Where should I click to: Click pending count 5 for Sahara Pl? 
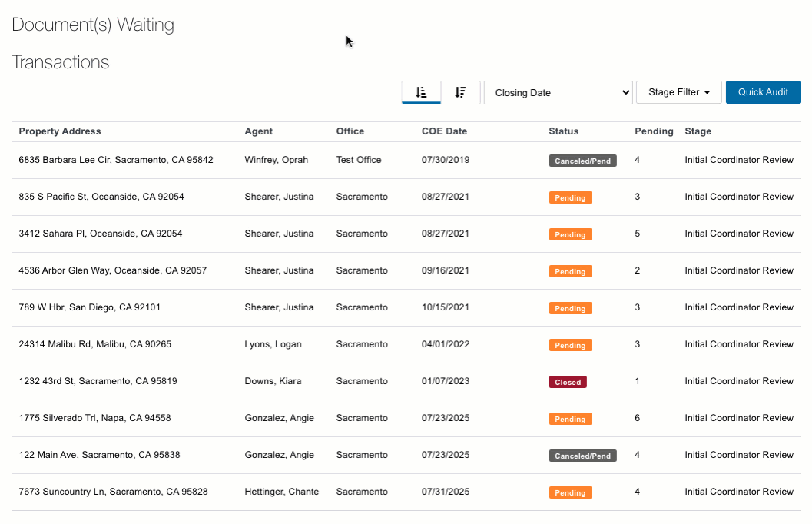[637, 234]
